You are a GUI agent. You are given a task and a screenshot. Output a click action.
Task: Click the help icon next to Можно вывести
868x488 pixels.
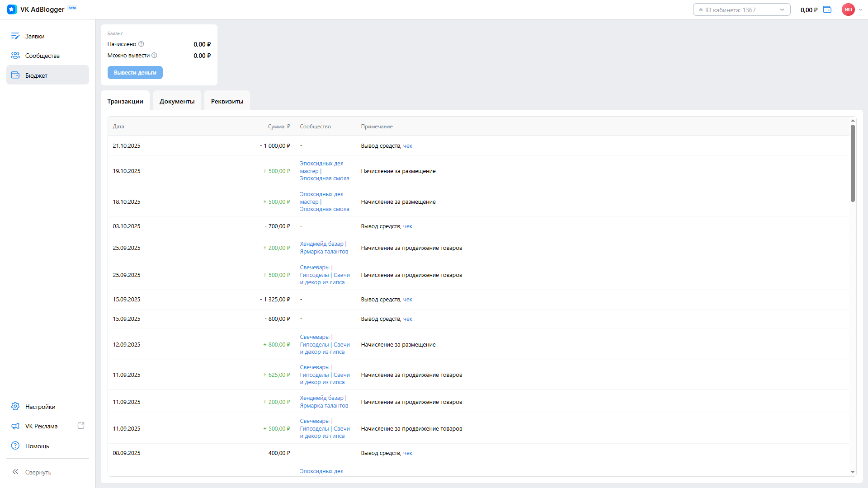click(x=154, y=56)
